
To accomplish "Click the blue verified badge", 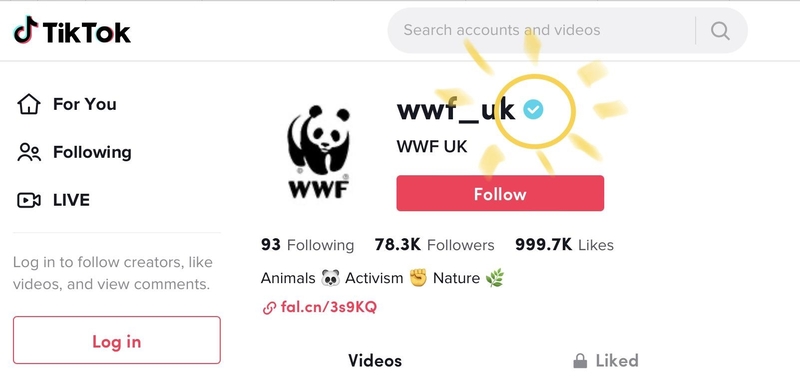I will (x=534, y=109).
